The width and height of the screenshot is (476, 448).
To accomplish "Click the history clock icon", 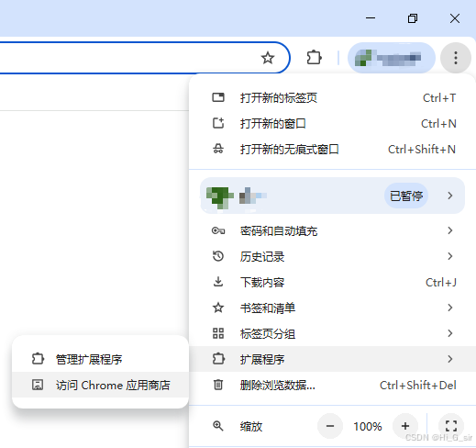I will pos(218,256).
